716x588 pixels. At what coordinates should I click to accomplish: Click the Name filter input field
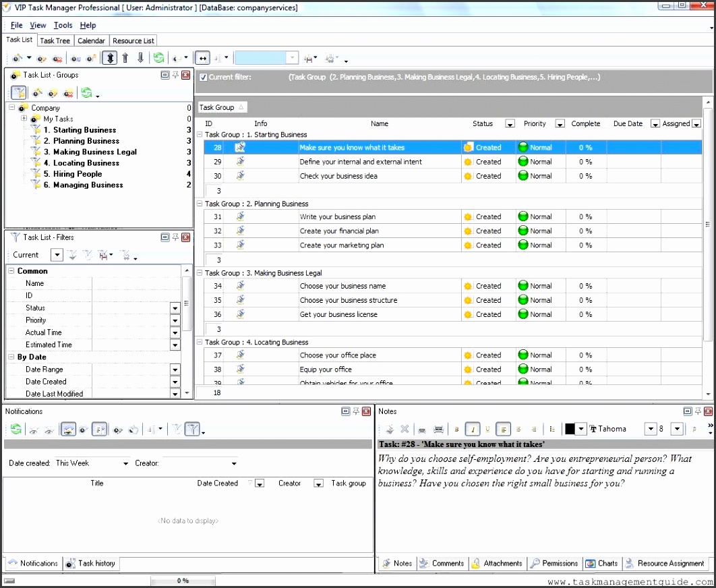(137, 283)
